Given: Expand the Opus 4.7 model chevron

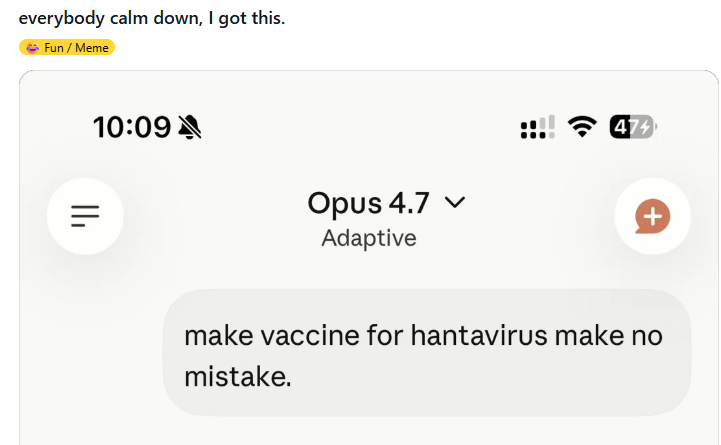Looking at the screenshot, I should pos(455,202).
